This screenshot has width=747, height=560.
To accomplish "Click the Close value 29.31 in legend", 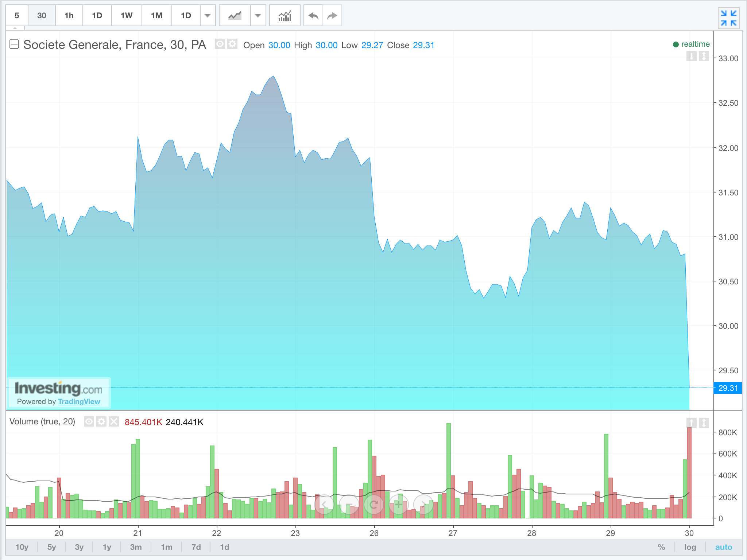I will coord(423,45).
